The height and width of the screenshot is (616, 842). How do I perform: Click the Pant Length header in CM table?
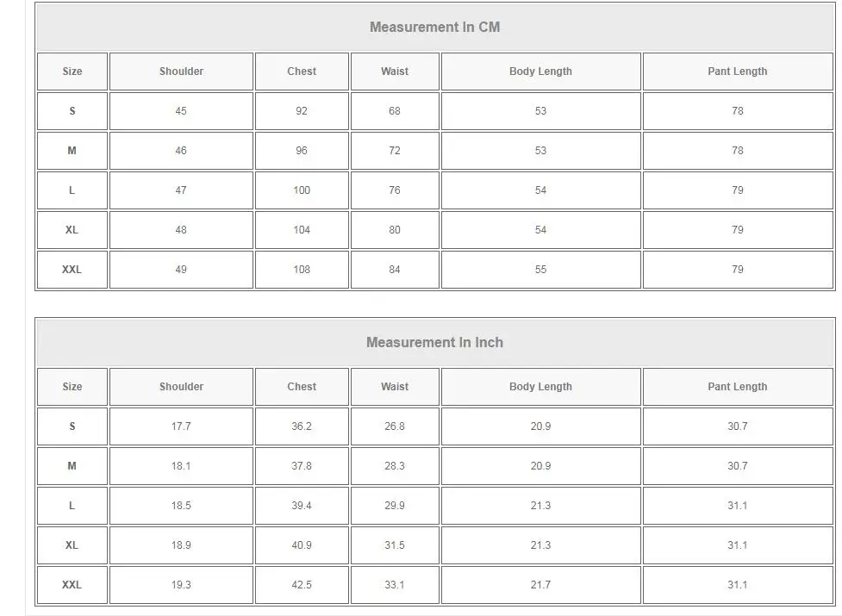point(737,72)
